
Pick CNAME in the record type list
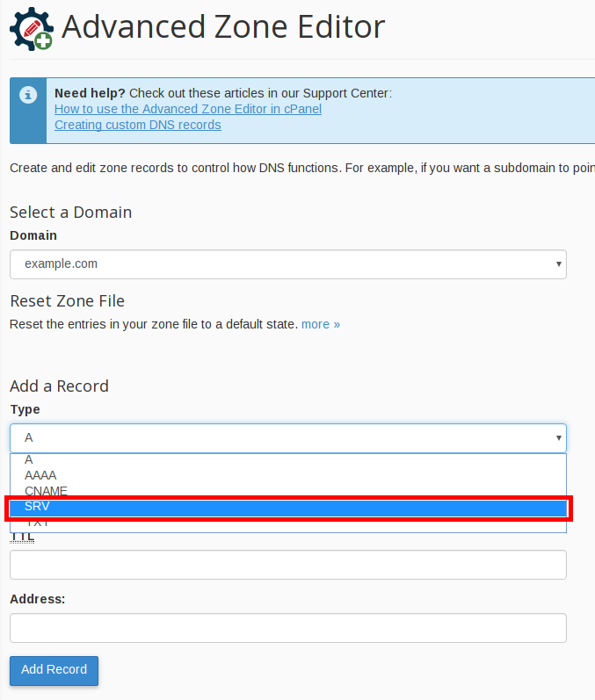click(x=46, y=491)
